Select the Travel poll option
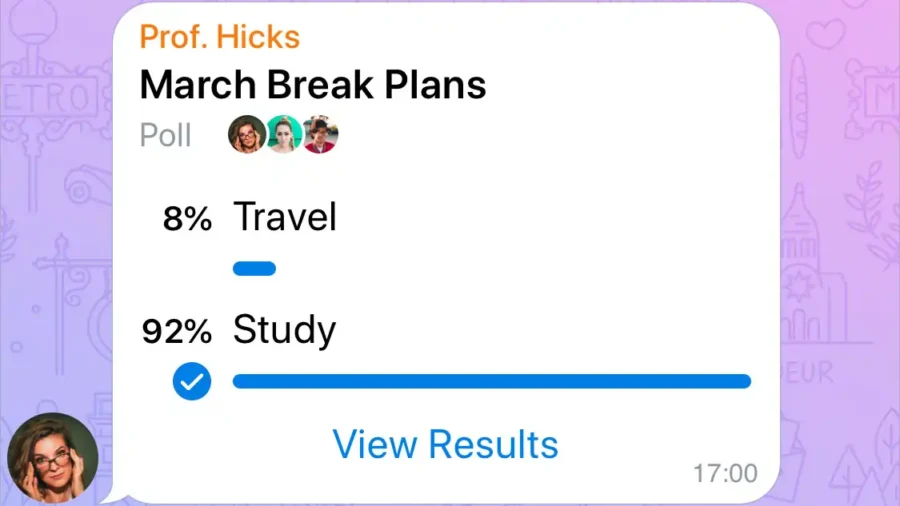Viewport: 900px width, 506px height. [x=285, y=217]
